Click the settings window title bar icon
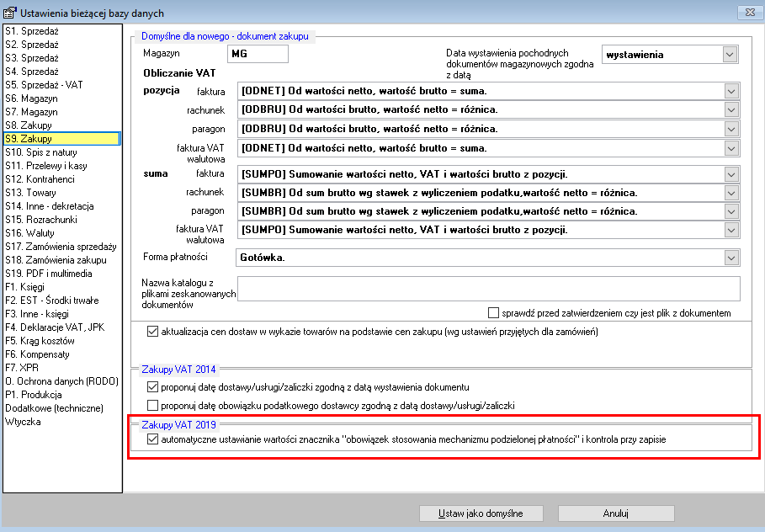 [x=10, y=12]
